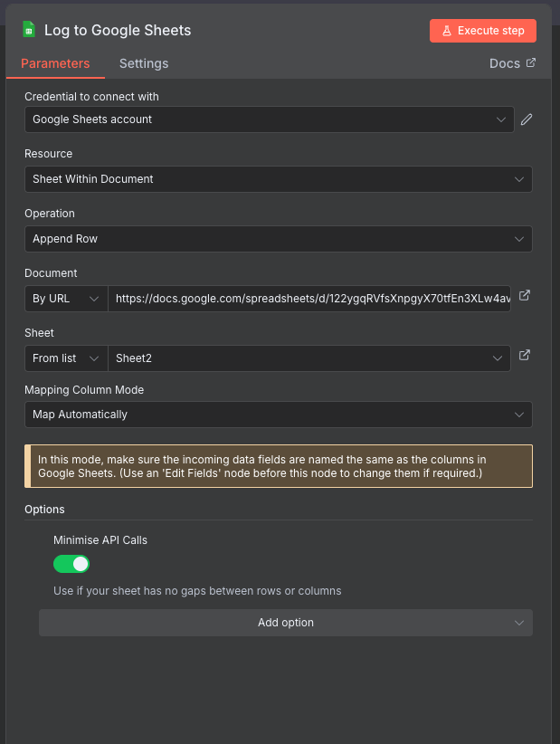560x744 pixels.
Task: Disable the Minimise API Calls toggle
Action: pyautogui.click(x=71, y=563)
